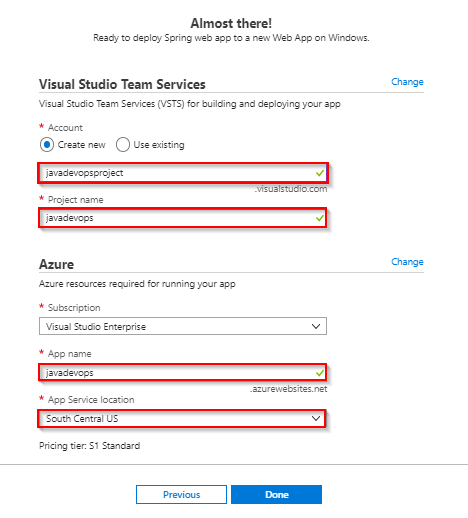This screenshot has height=518, width=468.
Task: Click the App name input field
Action: tap(183, 373)
